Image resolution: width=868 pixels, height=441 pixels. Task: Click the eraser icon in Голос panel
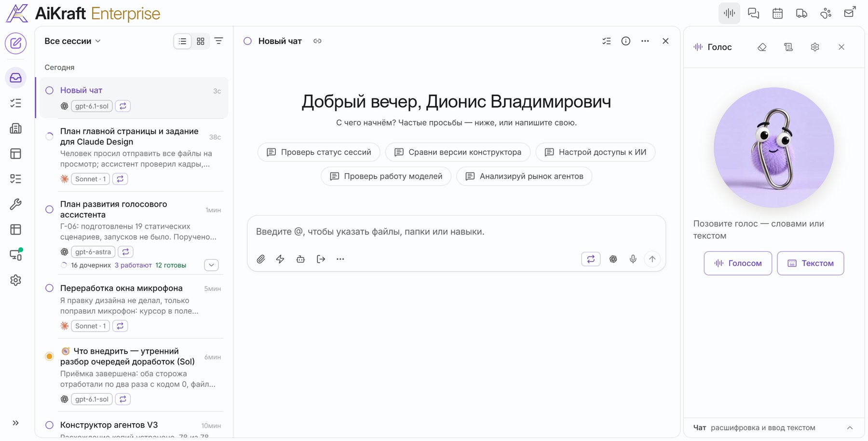pyautogui.click(x=762, y=47)
